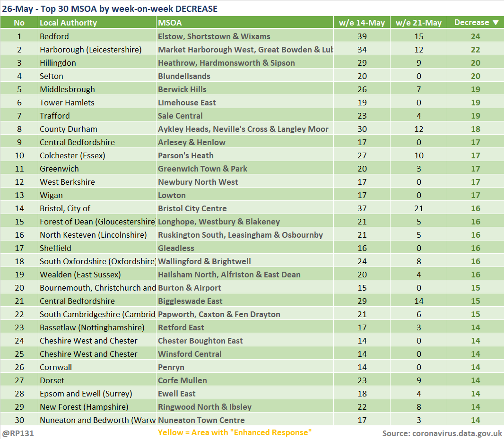Viewport: 504px width, 439px height.
Task: Select the 'Middlesbrough' cell
Action: [97, 89]
